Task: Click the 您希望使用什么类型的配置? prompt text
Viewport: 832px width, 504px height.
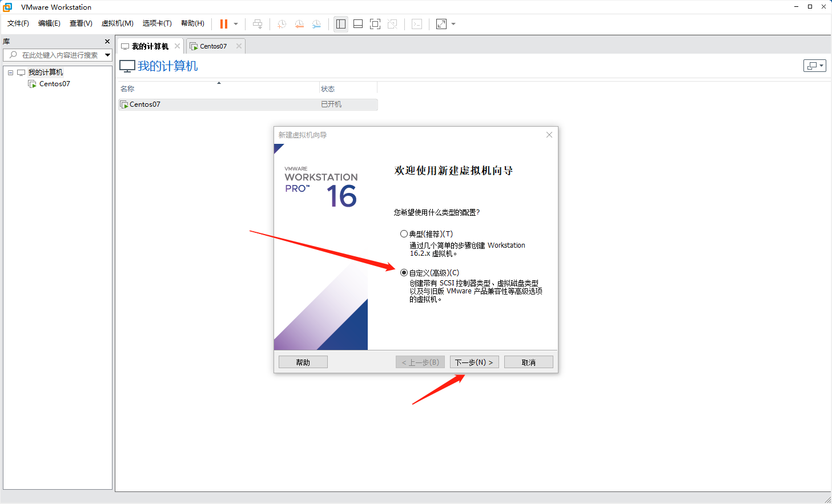Action: point(437,212)
